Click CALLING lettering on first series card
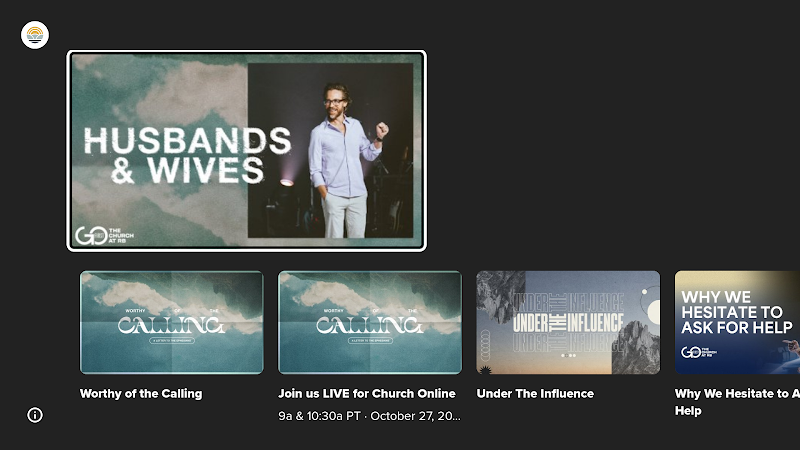Image resolution: width=800 pixels, height=450 pixels. [171, 325]
